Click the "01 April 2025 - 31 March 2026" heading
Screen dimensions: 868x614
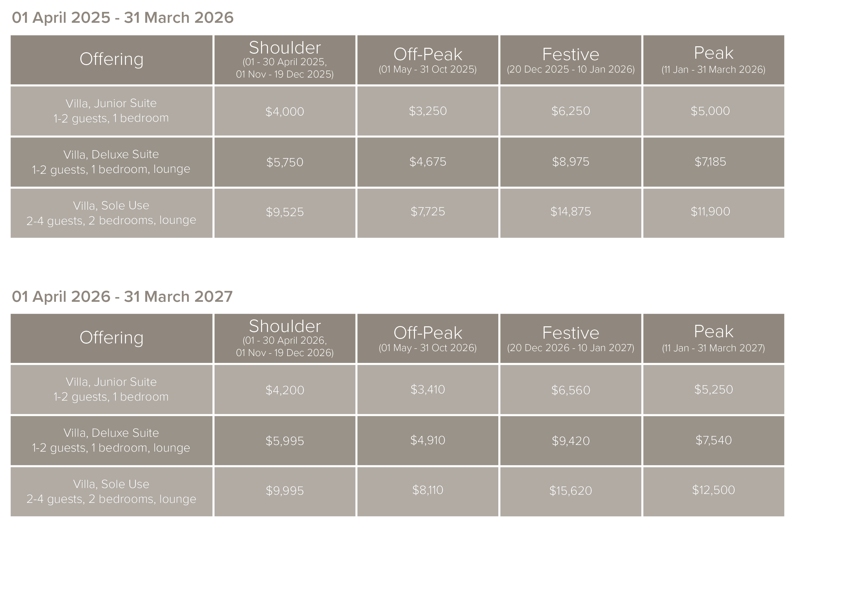122,18
